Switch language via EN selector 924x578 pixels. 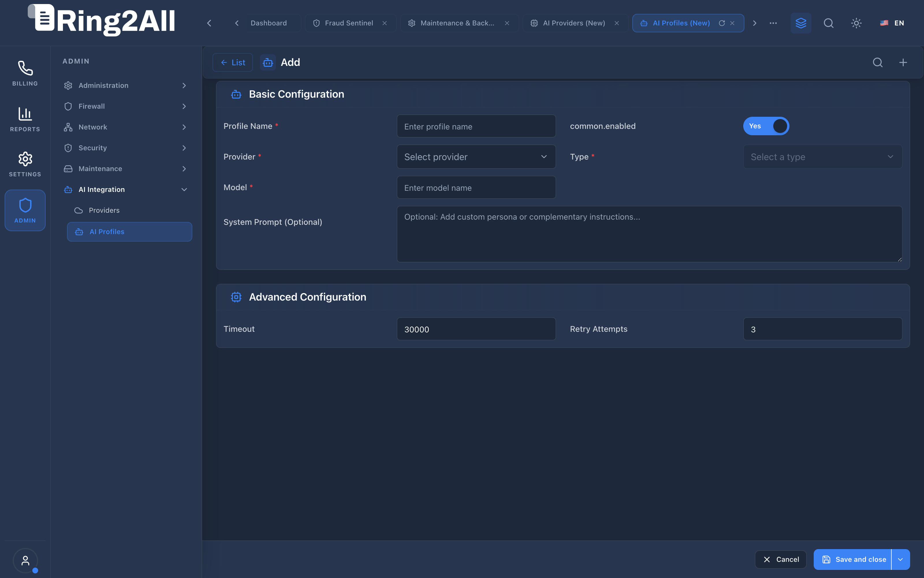(x=892, y=23)
